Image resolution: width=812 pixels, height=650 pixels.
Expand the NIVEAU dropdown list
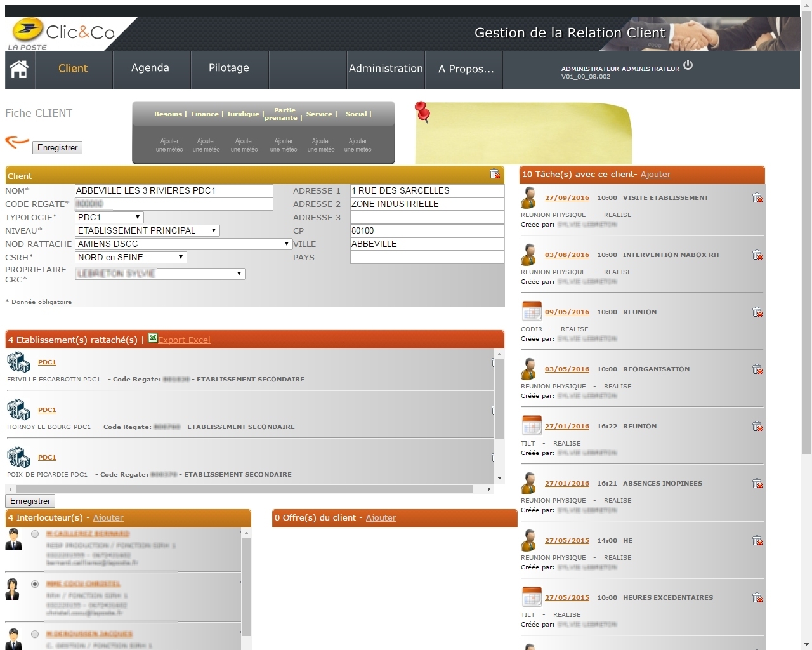pos(147,230)
